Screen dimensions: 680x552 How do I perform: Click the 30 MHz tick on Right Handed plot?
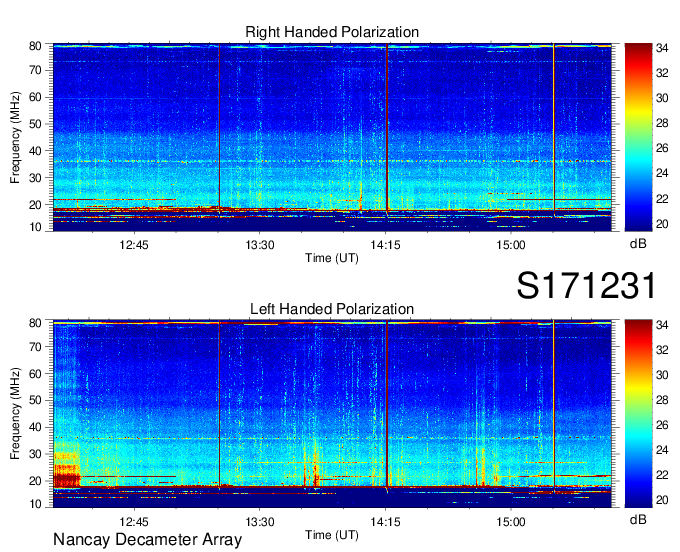click(x=35, y=177)
